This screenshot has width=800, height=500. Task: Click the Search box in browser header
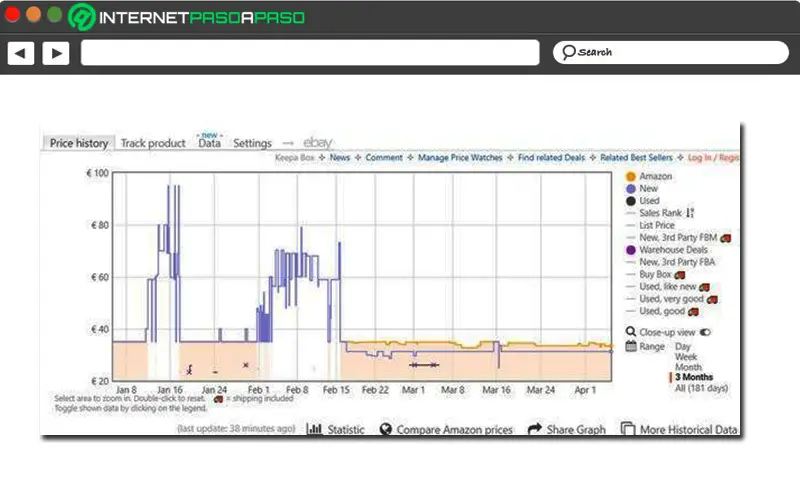[x=671, y=53]
